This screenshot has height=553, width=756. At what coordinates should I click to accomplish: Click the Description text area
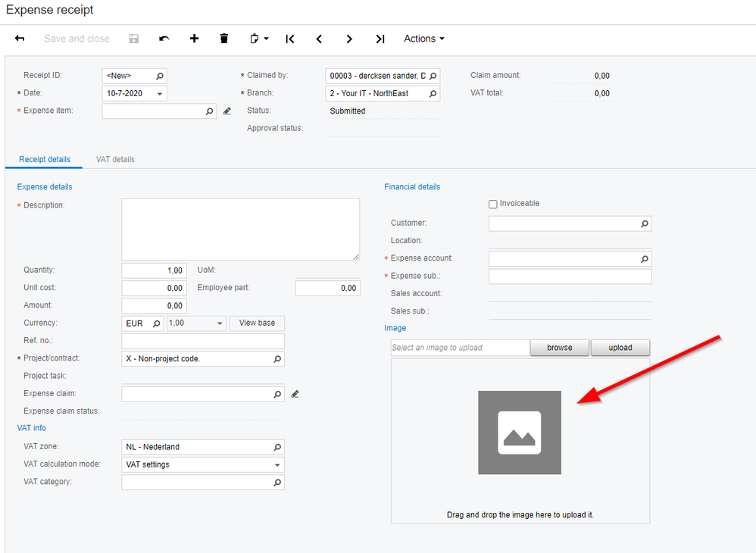coord(240,230)
